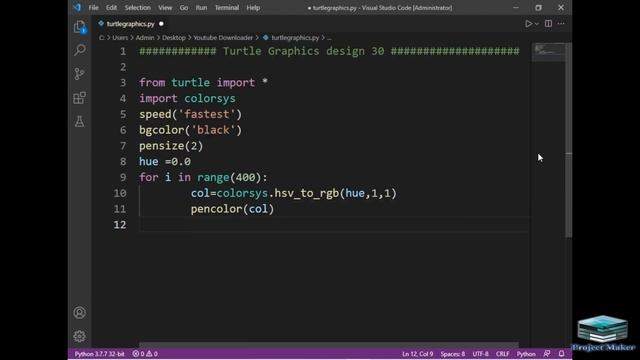Open More Actions ellipsis in editor
Viewport: 640px width, 360px height.
coord(561,24)
